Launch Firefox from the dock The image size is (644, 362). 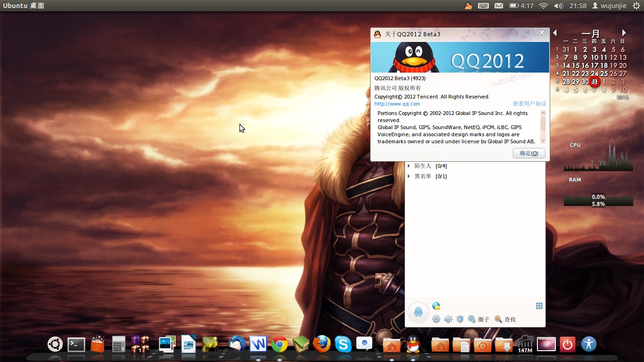point(322,344)
